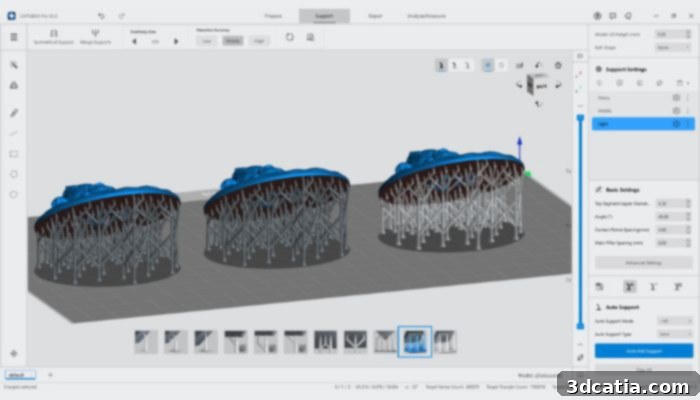
Task: Click the overhang area next arrow
Action: (176, 41)
